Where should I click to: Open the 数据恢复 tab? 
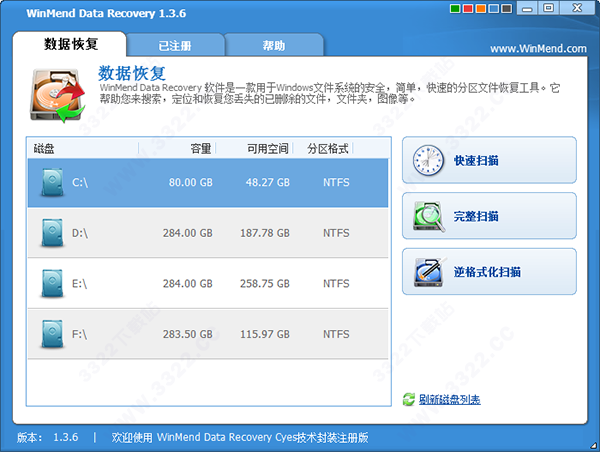(x=70, y=44)
